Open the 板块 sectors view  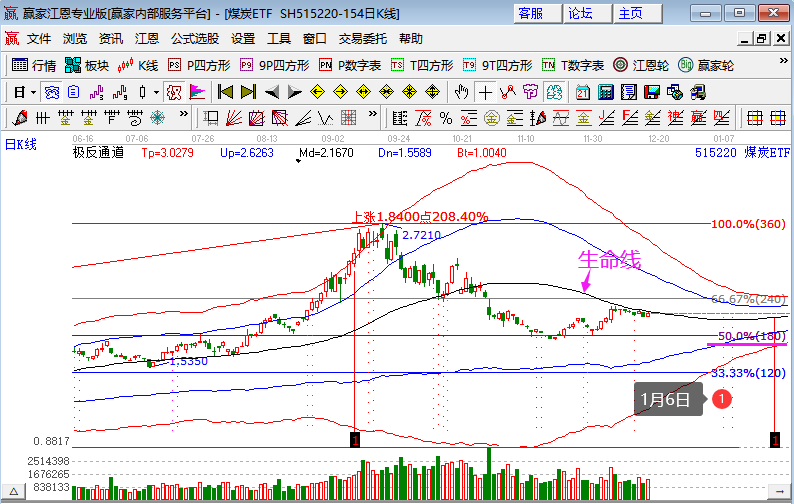point(87,65)
